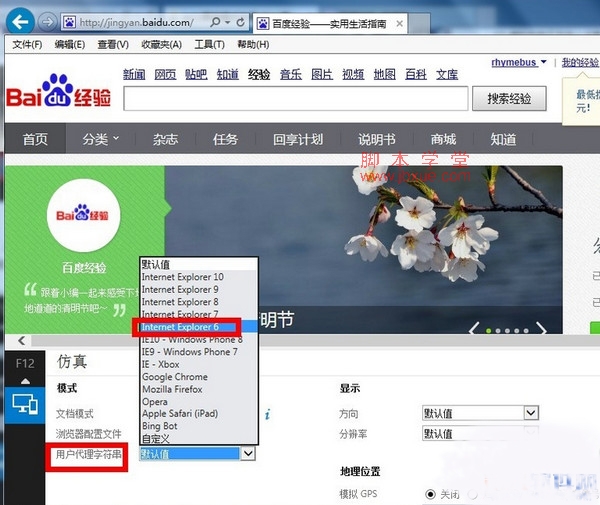Open the rhymebus account dropdown

tap(519, 62)
